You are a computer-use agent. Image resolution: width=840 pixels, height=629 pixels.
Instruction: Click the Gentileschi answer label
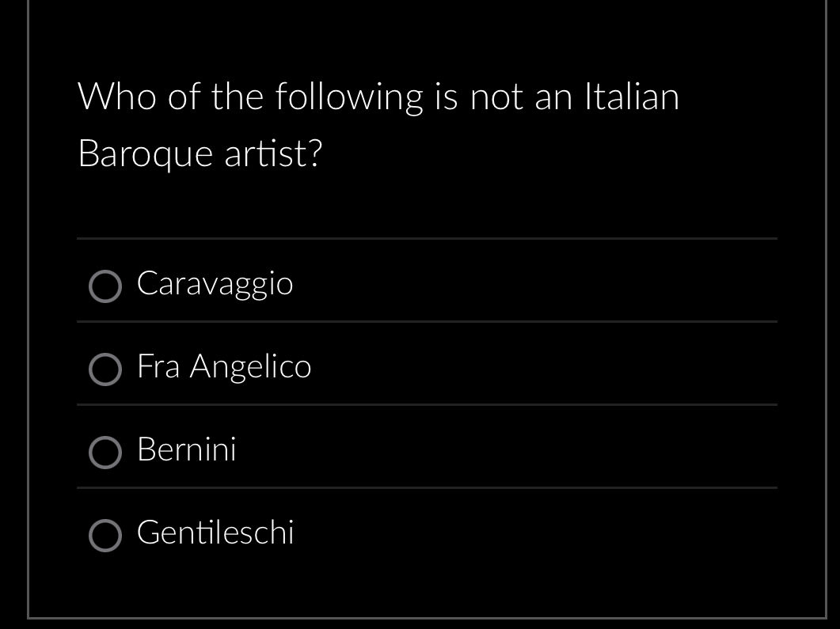pos(215,532)
